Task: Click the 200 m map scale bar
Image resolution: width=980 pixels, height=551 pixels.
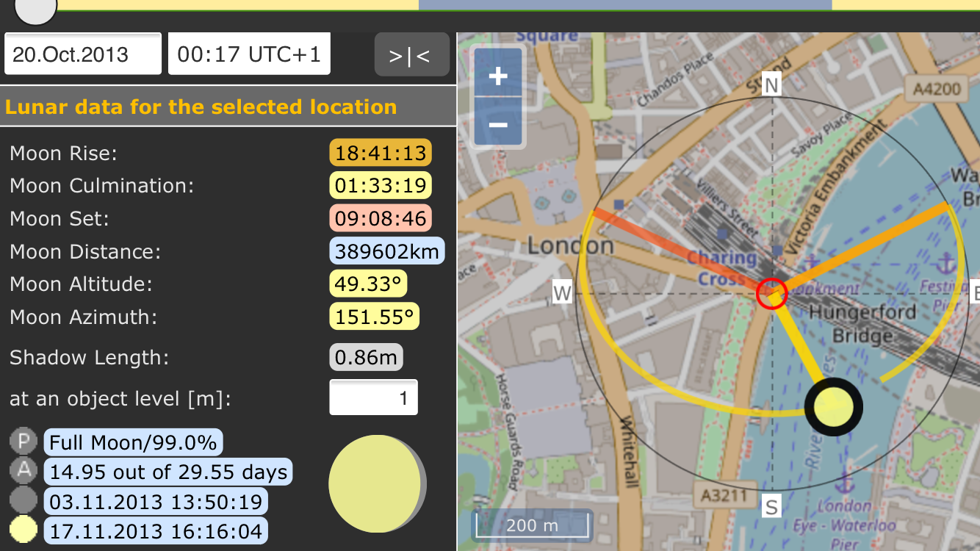Action: [532, 525]
